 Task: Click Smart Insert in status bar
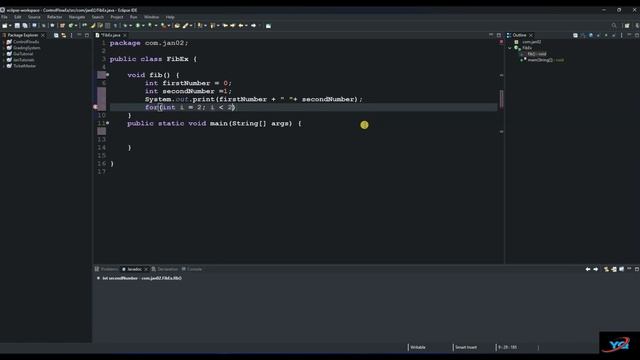(466, 347)
